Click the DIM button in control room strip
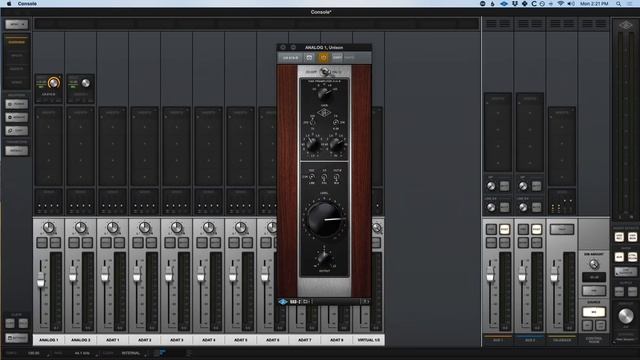640x360 pixels. [594, 291]
